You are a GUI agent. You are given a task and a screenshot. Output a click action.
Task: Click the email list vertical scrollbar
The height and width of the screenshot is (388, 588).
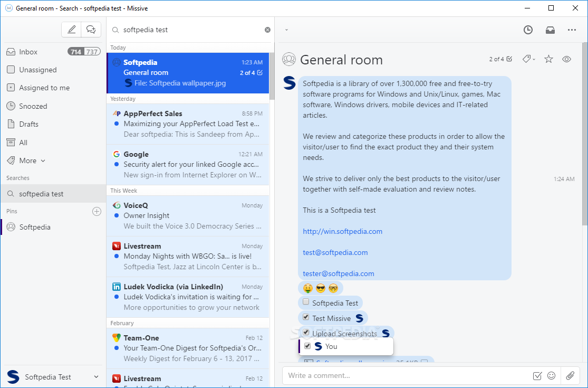click(272, 75)
